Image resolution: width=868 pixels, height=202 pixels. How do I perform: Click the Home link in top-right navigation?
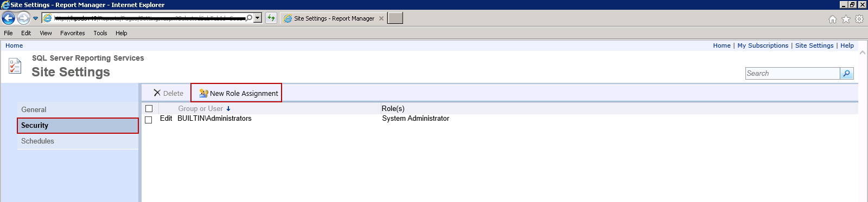coord(722,45)
